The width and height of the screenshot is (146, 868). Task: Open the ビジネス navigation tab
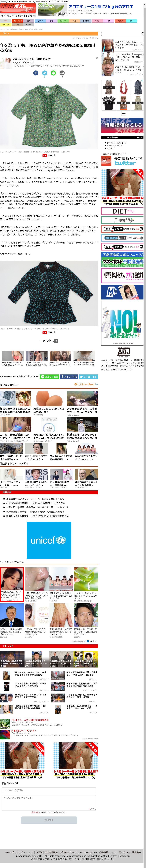coord(40,21)
